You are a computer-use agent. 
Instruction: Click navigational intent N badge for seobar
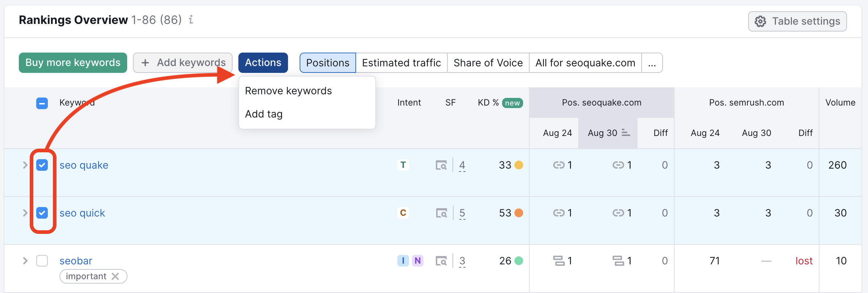pyautogui.click(x=417, y=261)
